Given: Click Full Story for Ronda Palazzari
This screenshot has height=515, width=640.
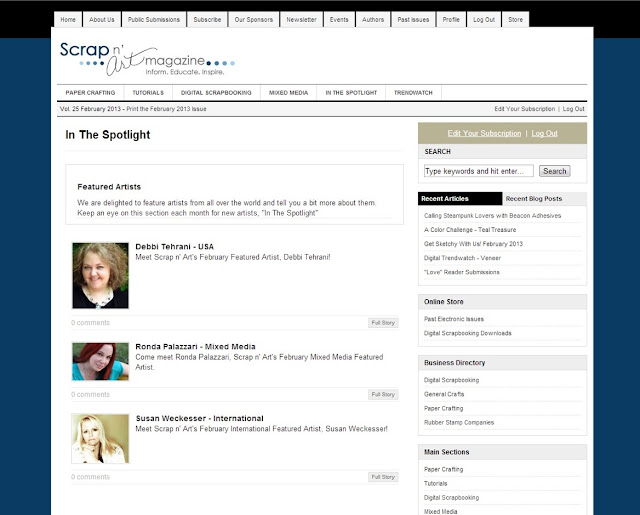Looking at the screenshot, I should [x=383, y=395].
